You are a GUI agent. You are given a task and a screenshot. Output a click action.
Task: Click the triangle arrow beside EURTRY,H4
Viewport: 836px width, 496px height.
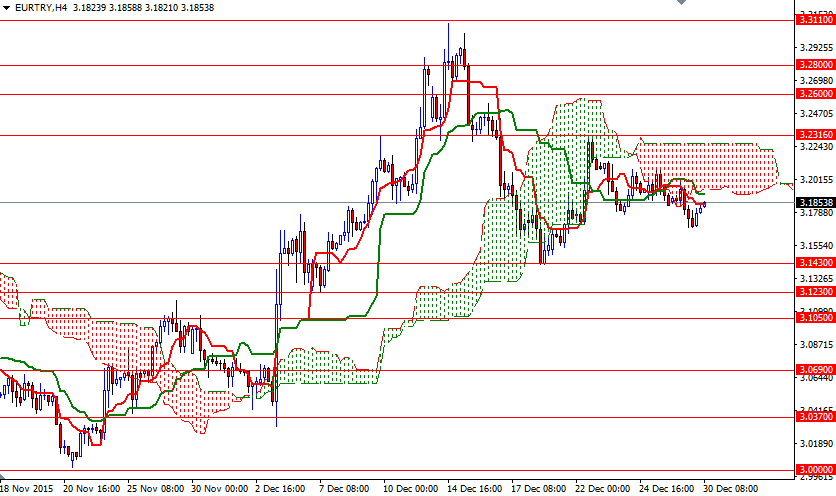[x=6, y=7]
